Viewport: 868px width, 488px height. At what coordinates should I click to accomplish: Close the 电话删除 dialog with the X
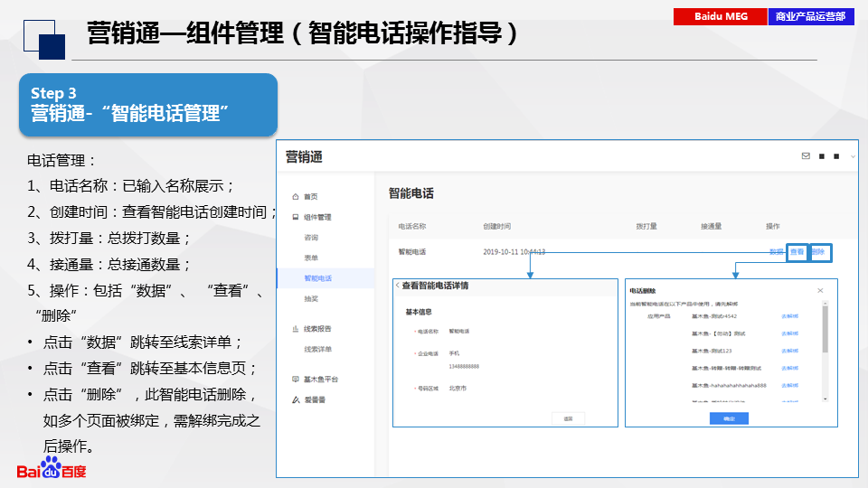[820, 290]
